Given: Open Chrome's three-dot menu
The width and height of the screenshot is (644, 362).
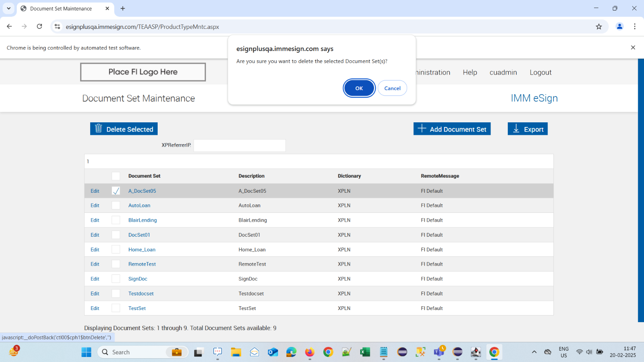Looking at the screenshot, I should click(x=635, y=26).
